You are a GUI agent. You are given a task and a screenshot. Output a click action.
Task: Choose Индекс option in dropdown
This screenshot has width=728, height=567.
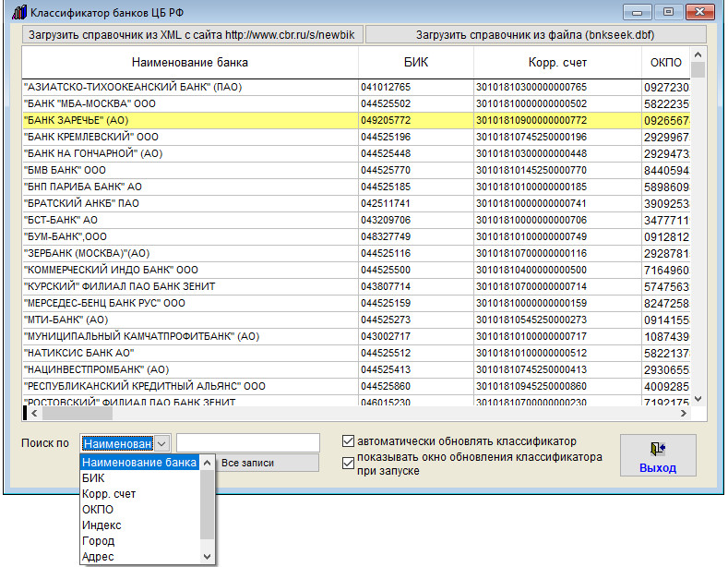tap(101, 525)
